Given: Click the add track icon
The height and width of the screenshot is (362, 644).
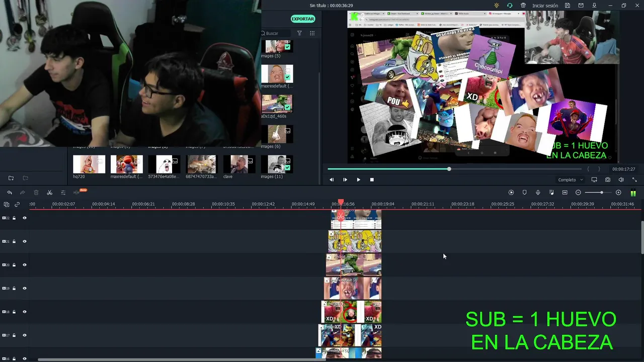Looking at the screenshot, I should click(7, 205).
